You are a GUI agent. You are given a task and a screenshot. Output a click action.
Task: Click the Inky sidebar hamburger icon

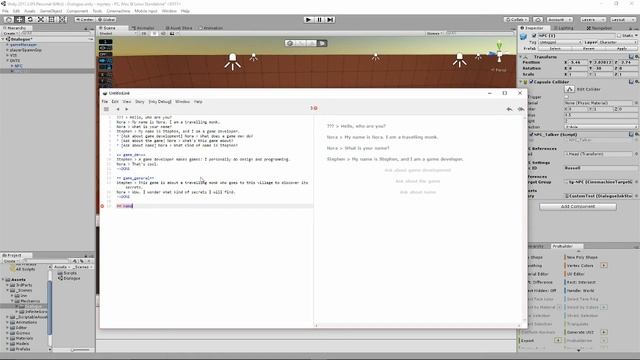point(106,109)
